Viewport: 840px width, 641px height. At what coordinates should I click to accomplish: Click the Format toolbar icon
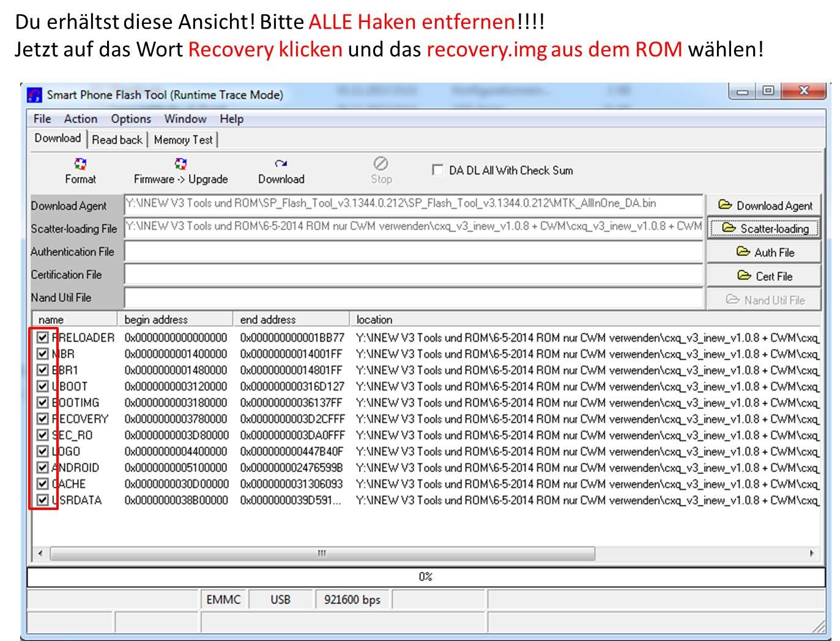(80, 164)
